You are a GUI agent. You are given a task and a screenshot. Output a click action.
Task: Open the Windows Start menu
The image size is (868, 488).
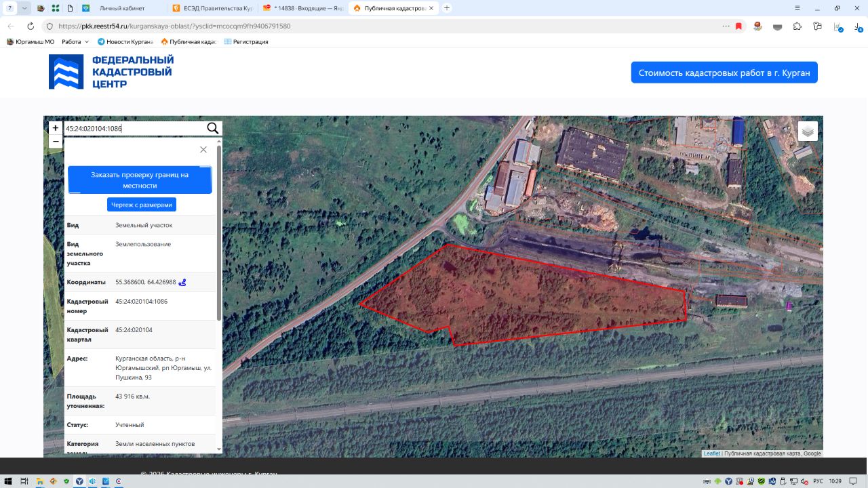[x=8, y=481]
